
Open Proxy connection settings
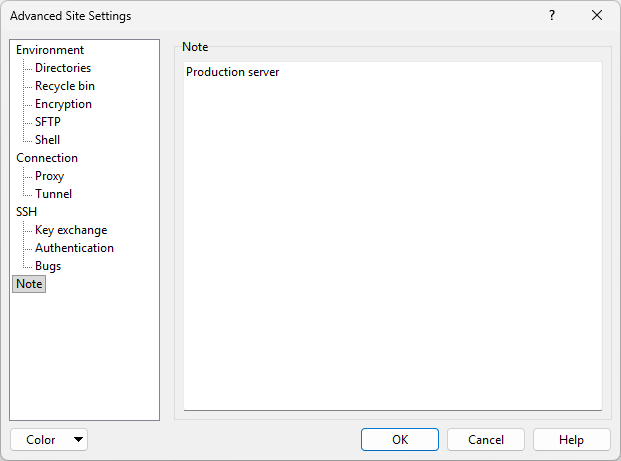coord(50,176)
